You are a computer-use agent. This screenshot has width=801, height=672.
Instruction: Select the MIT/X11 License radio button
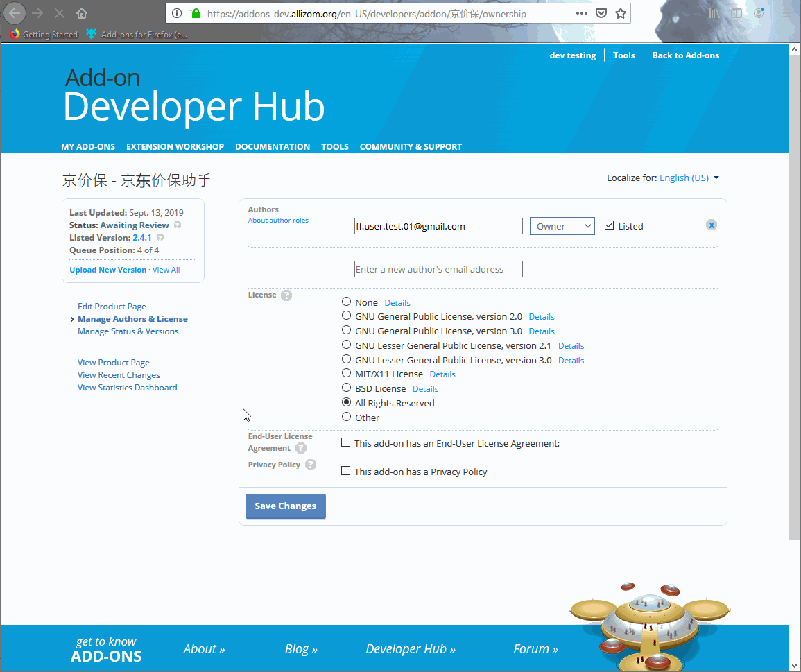click(x=346, y=373)
